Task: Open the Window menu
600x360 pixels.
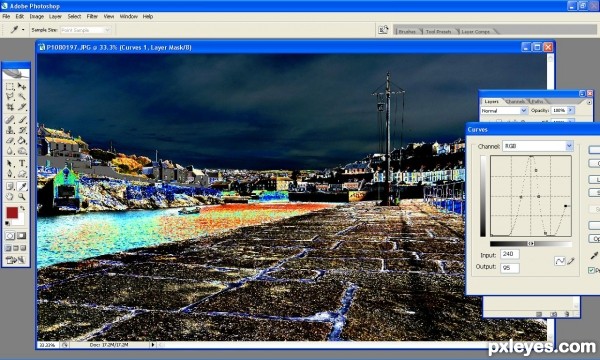Action: pyautogui.click(x=129, y=16)
